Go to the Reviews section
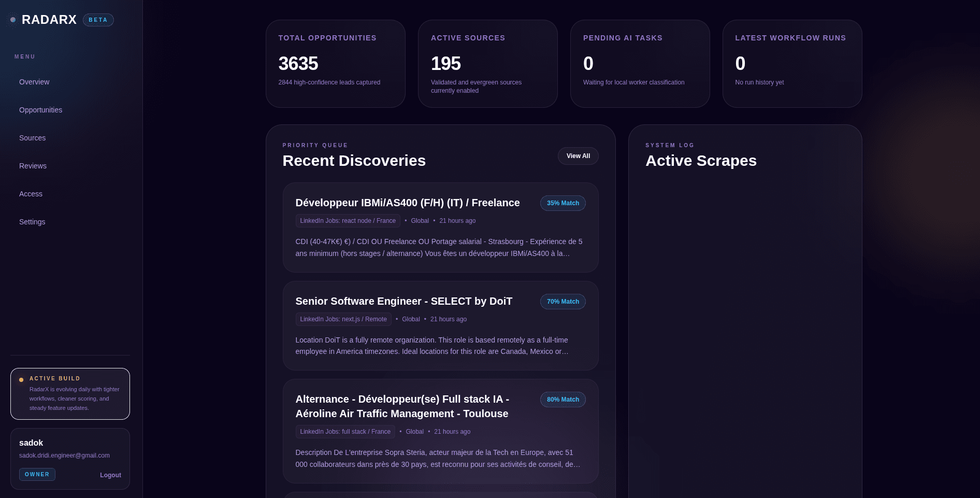The height and width of the screenshot is (498, 980). coord(33,166)
